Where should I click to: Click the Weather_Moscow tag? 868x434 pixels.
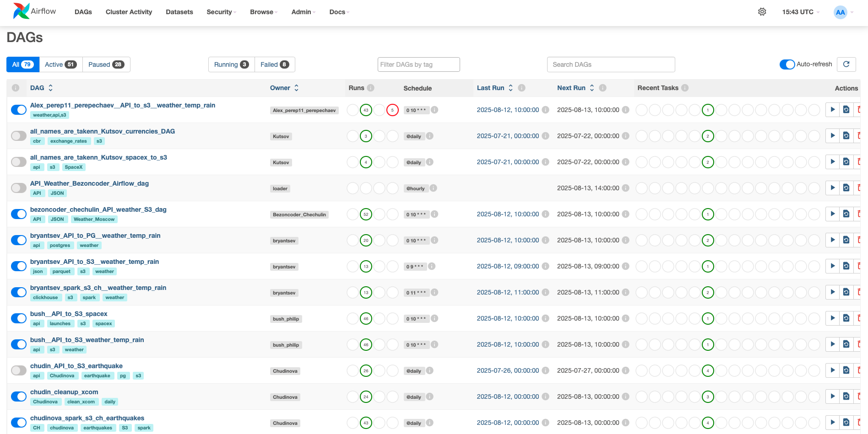click(94, 219)
